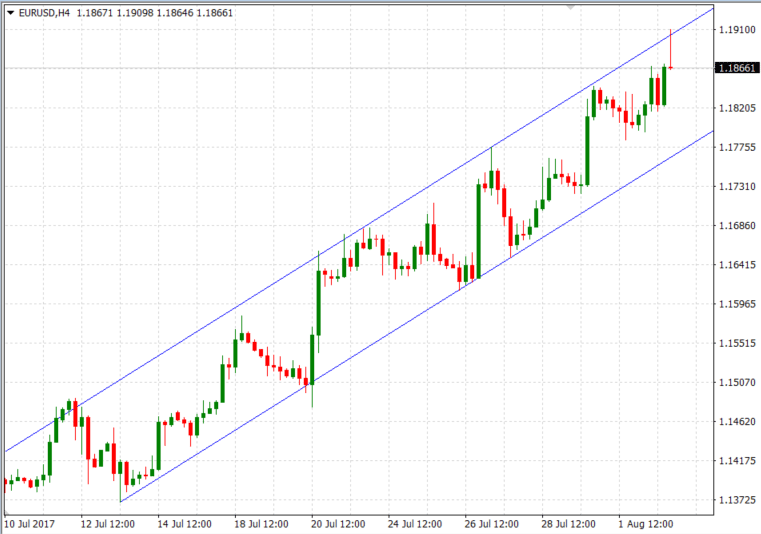This screenshot has width=761, height=534.
Task: Click the 1.17310 price axis label
Action: 737,186
